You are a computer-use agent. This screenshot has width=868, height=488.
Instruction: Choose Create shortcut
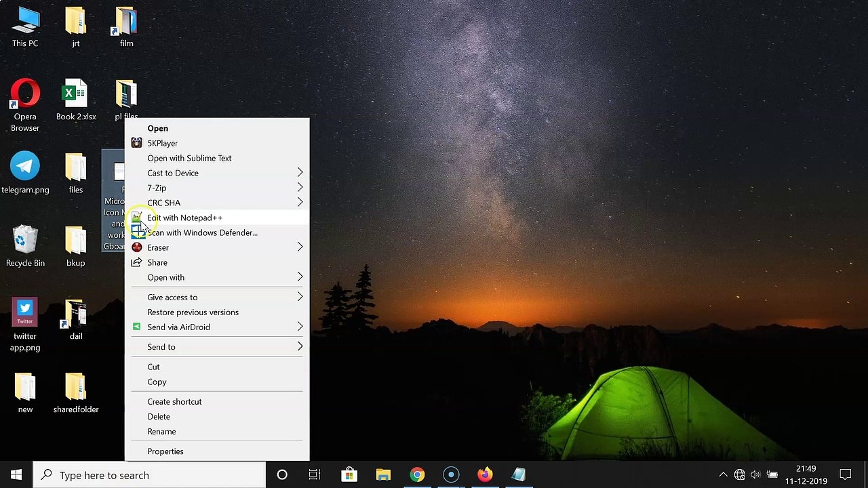click(217, 401)
